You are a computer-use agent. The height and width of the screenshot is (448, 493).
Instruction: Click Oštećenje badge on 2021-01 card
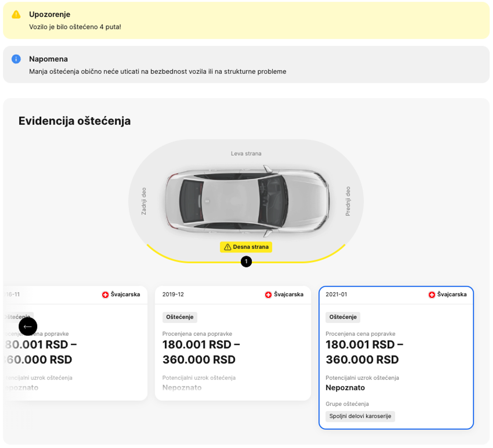click(343, 317)
